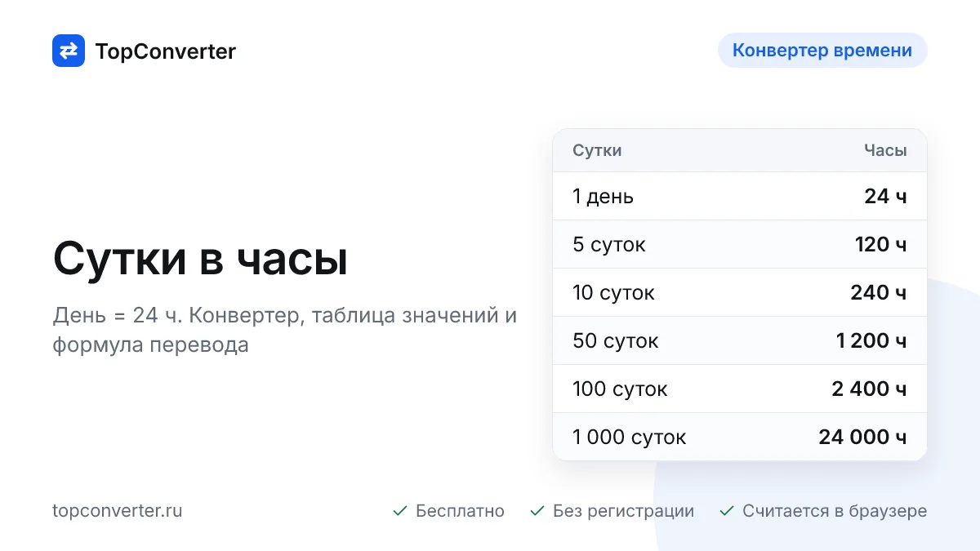Viewport: 980px width, 551px height.
Task: Click the Сутки column header
Action: pyautogui.click(x=597, y=150)
